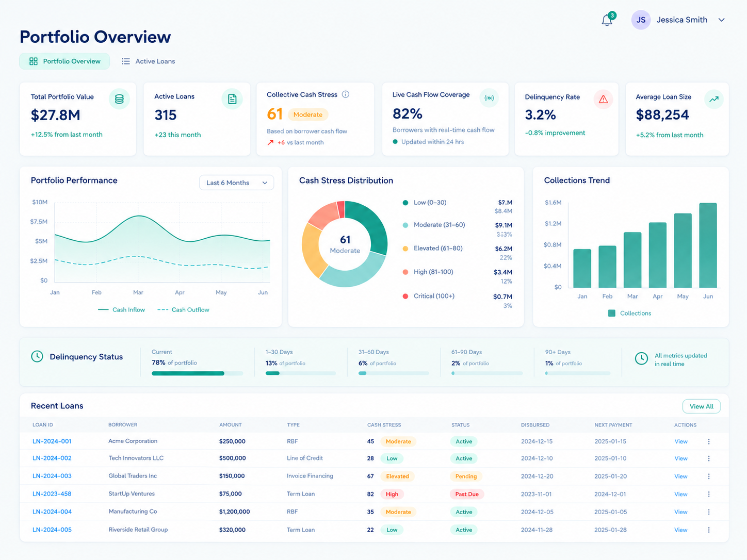Click the clock icon beside All metrics updated
This screenshot has width=747, height=560.
click(641, 358)
